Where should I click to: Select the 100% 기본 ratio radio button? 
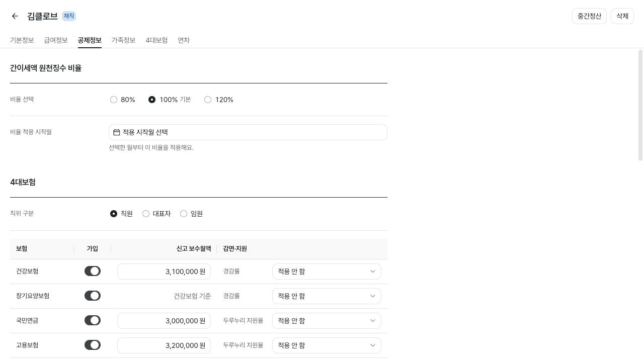(x=152, y=100)
